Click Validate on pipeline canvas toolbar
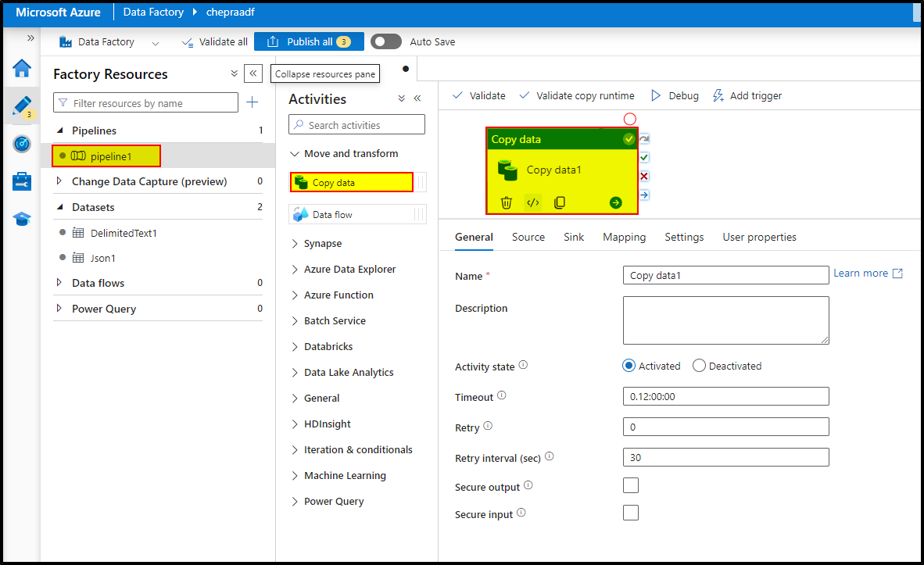Screen dimensions: 924x565 [x=479, y=95]
